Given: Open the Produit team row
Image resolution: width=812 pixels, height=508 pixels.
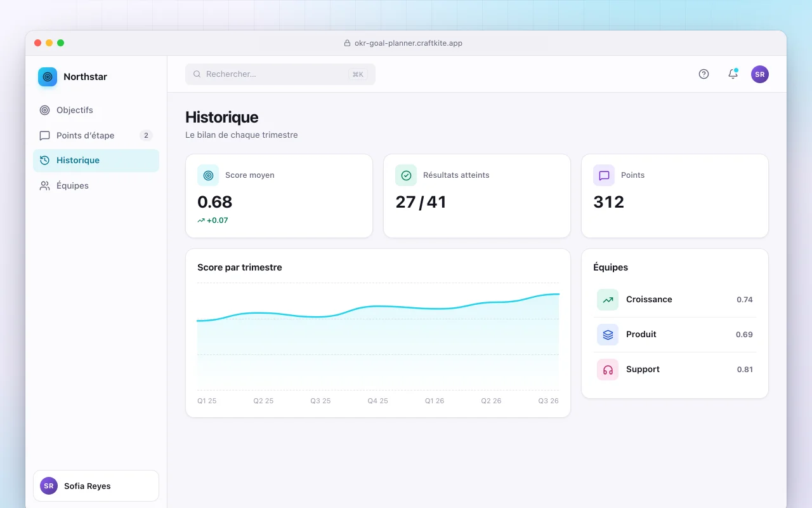Looking at the screenshot, I should 675,335.
